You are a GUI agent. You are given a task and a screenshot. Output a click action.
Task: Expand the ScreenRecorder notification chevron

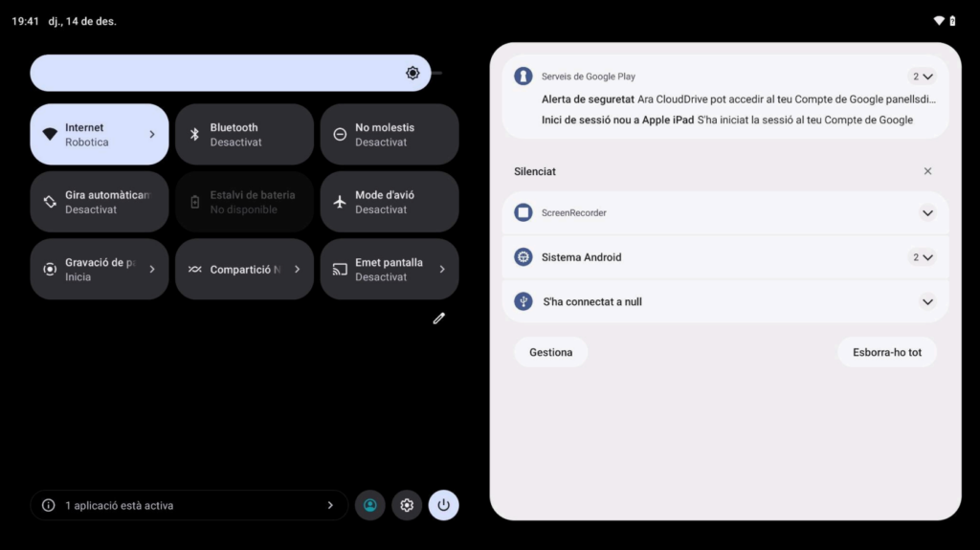[926, 212]
